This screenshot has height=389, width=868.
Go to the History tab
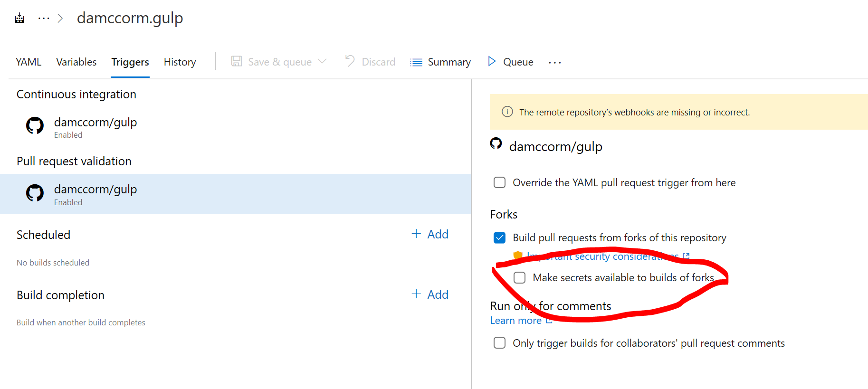click(180, 62)
